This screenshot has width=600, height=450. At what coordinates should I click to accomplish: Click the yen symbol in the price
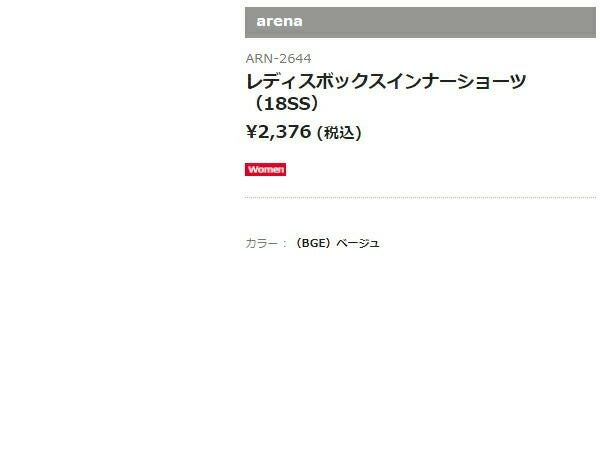coord(251,131)
